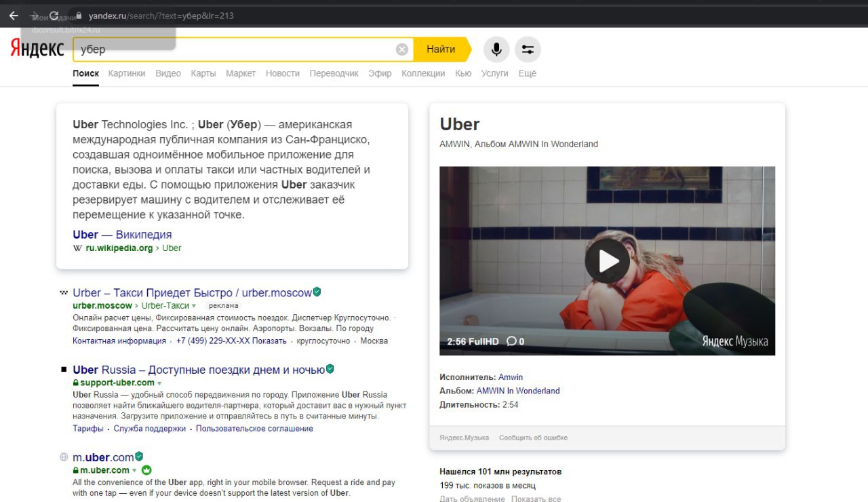Open Amwin artist link

pos(511,377)
